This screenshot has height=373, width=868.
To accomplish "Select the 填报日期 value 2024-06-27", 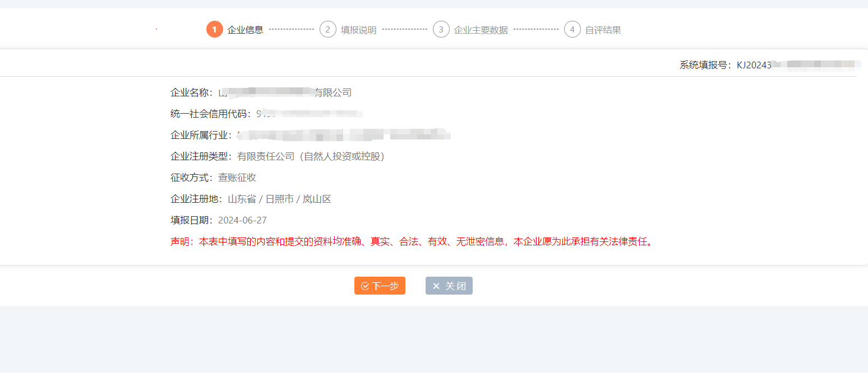I will 243,220.
